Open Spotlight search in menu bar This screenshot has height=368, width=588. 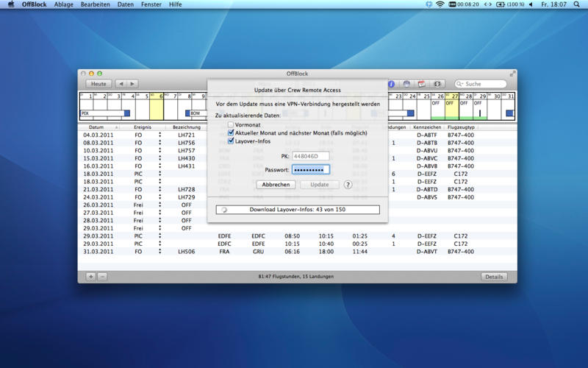(x=577, y=4)
